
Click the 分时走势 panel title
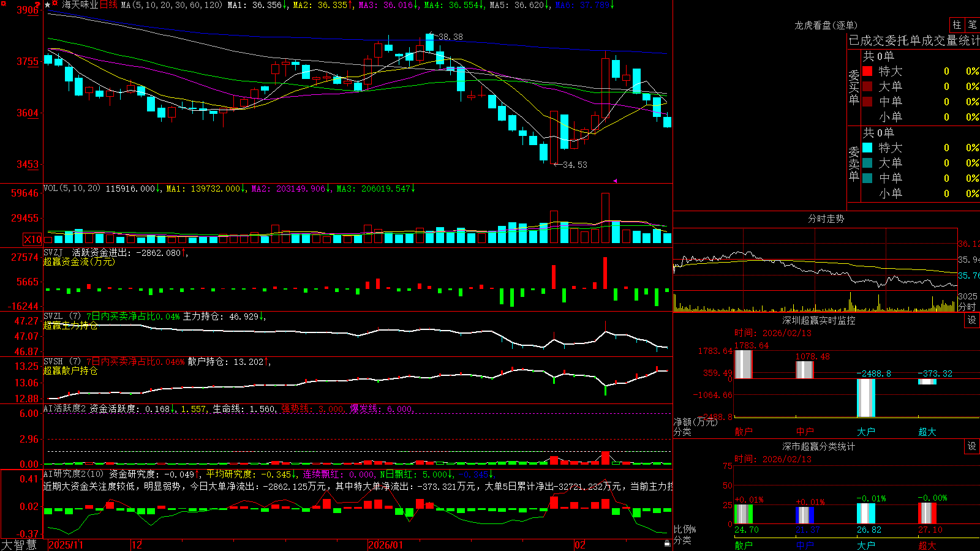tap(826, 219)
